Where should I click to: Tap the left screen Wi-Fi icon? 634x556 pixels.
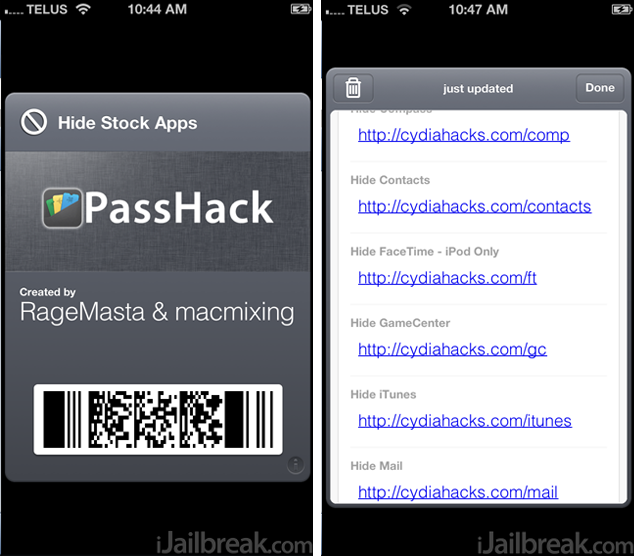click(x=83, y=9)
